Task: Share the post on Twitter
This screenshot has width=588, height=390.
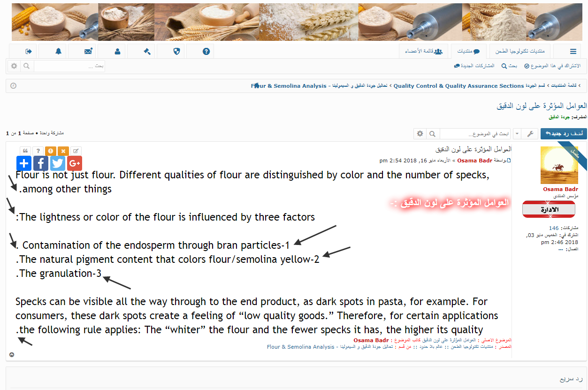Action: tap(58, 163)
